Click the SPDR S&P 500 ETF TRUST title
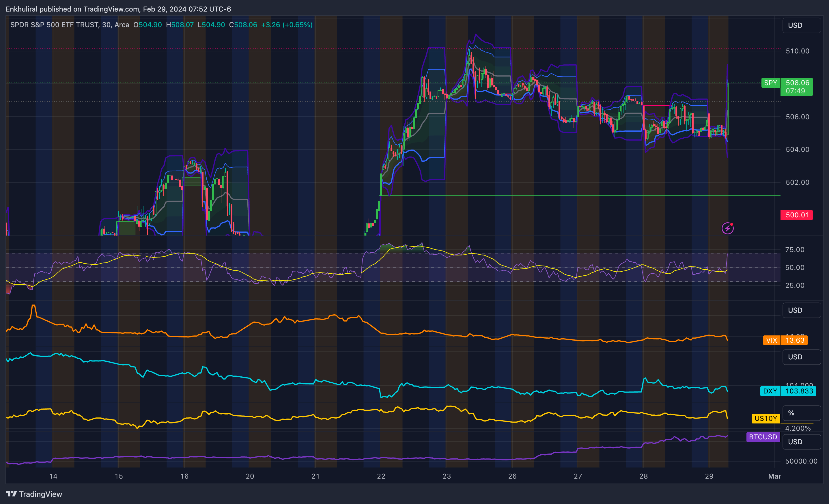Image resolution: width=829 pixels, height=504 pixels. pos(55,25)
